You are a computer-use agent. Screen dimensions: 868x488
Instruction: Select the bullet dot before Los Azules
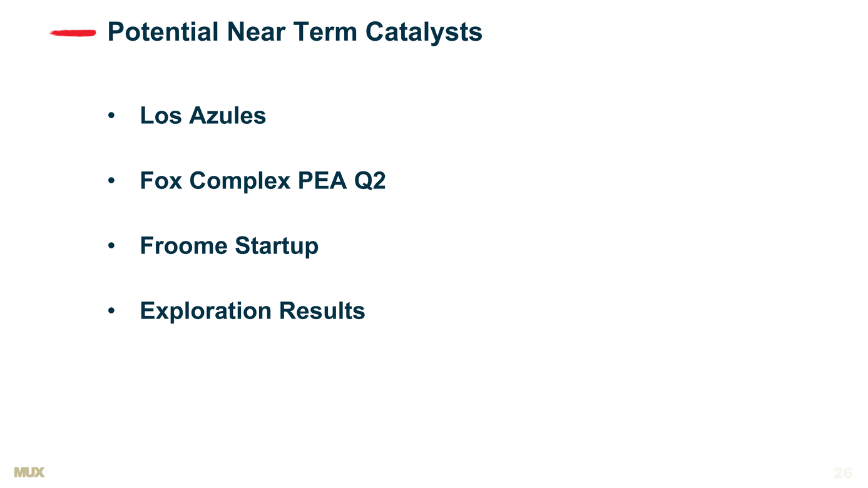tap(111, 116)
